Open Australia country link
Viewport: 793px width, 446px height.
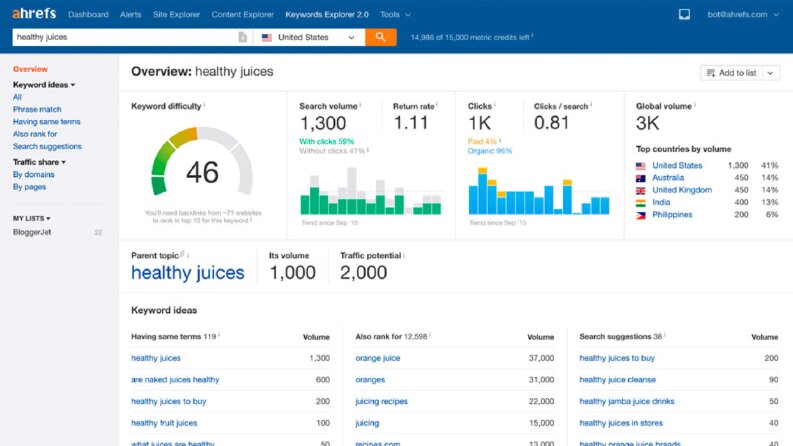668,178
